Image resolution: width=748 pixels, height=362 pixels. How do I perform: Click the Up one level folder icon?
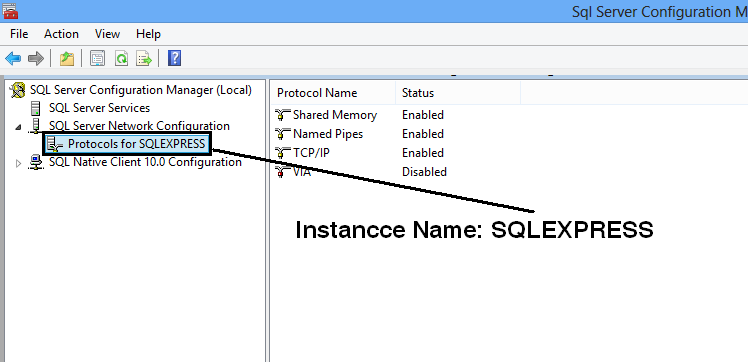pyautogui.click(x=67, y=59)
